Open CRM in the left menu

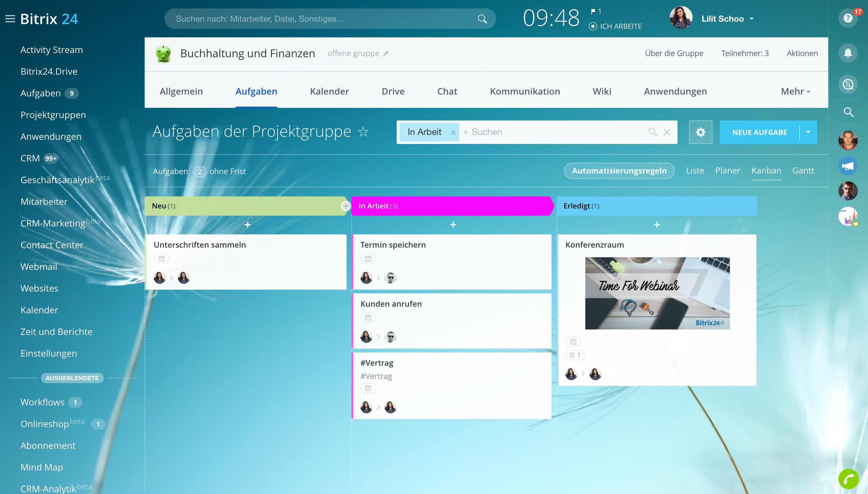pyautogui.click(x=30, y=158)
